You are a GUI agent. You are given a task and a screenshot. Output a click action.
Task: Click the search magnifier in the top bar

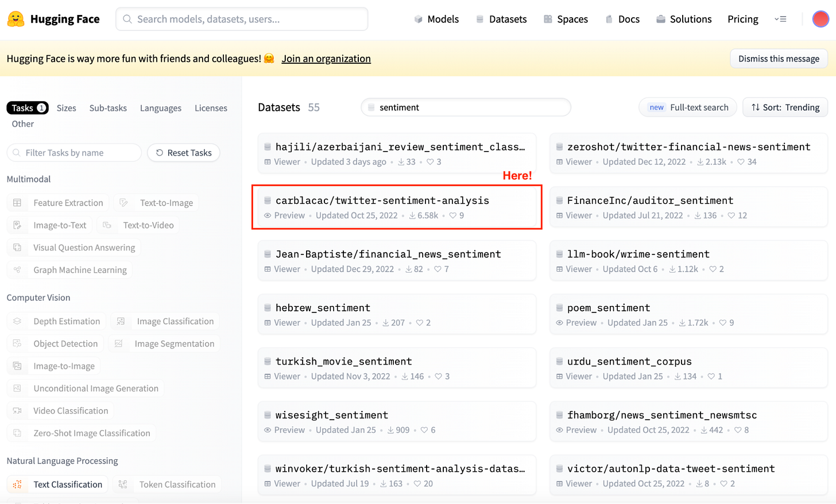[127, 18]
